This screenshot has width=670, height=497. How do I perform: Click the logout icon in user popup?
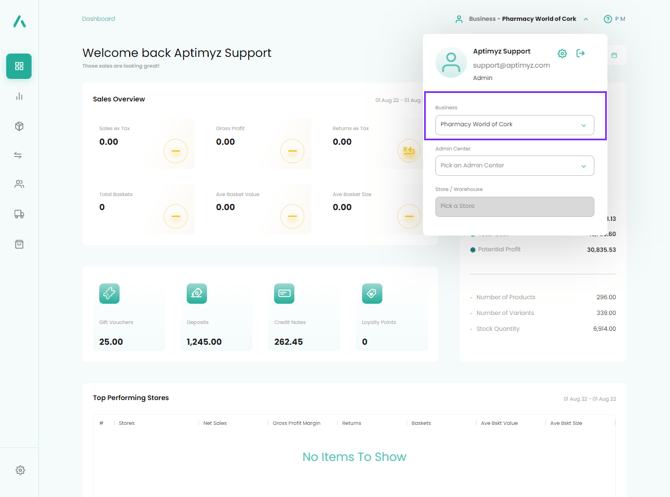[581, 53]
